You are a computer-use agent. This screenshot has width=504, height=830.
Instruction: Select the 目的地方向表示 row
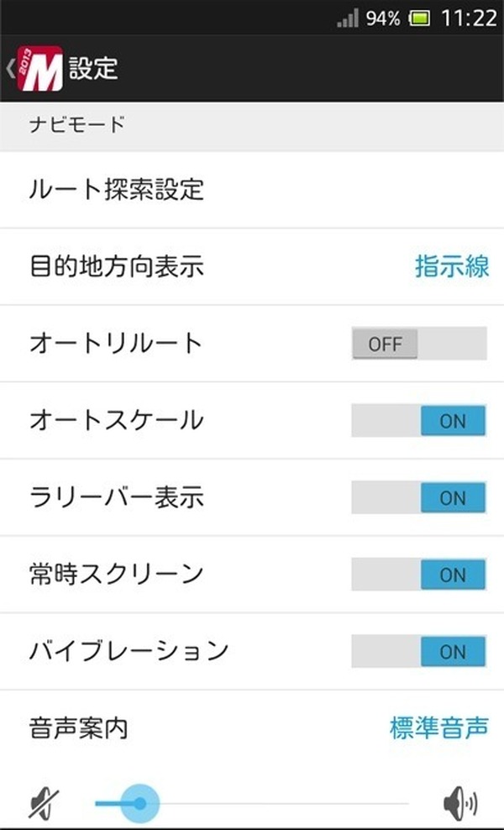(x=116, y=267)
